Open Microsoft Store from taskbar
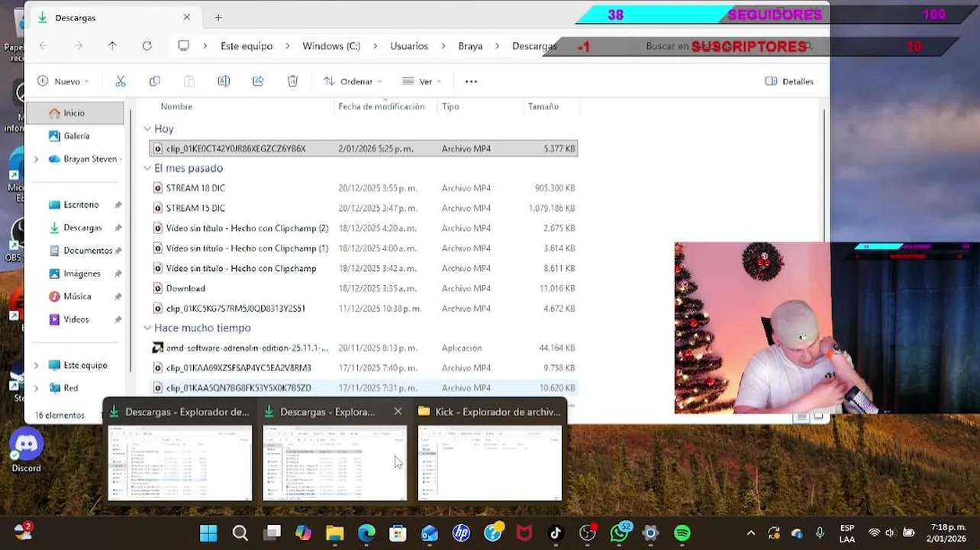Viewport: 980px width, 550px height. (398, 533)
